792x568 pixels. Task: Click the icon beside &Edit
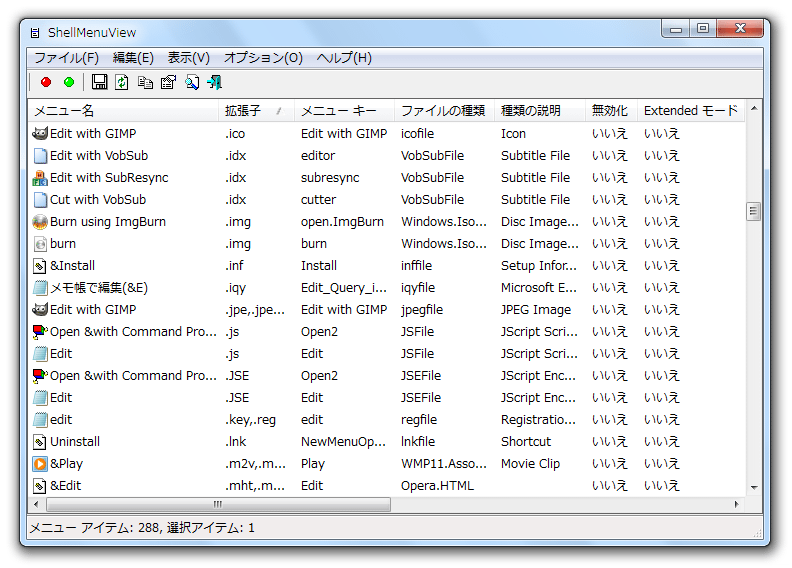[40, 486]
